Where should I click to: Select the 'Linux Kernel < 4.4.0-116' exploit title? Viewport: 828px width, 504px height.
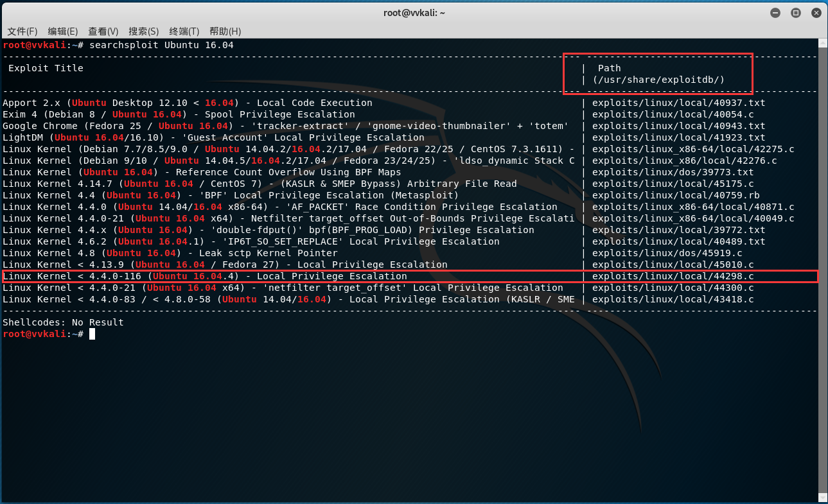tap(205, 276)
